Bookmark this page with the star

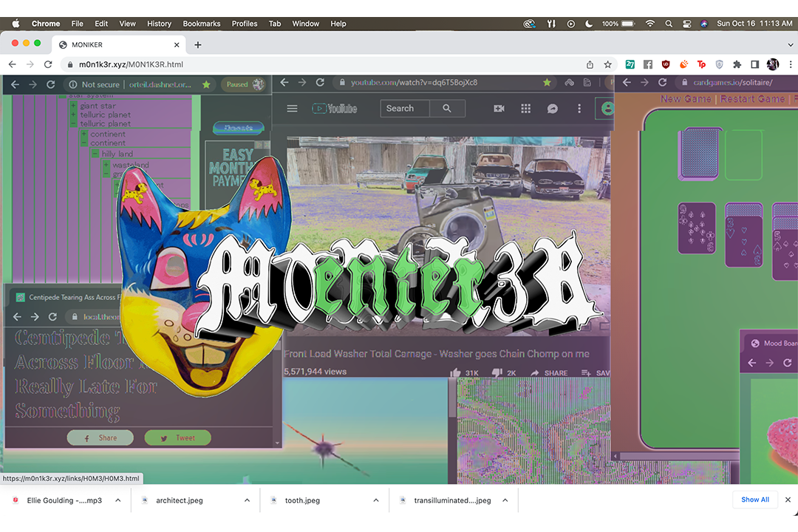[607, 64]
